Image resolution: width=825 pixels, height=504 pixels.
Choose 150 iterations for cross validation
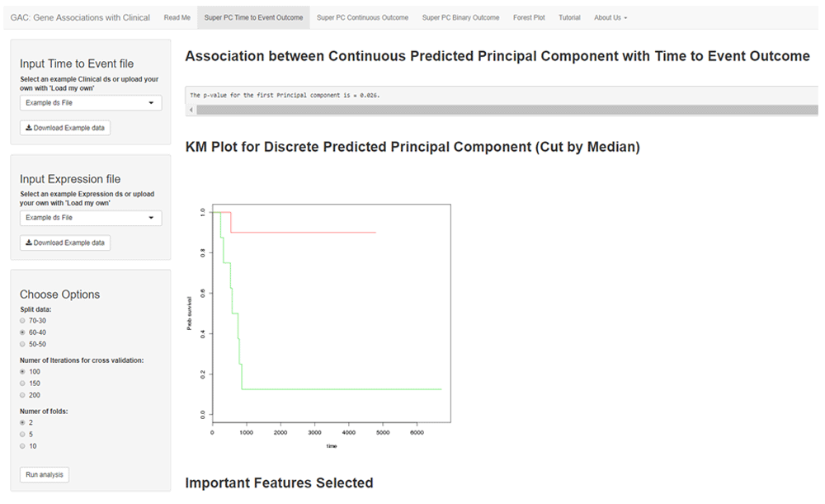[22, 384]
